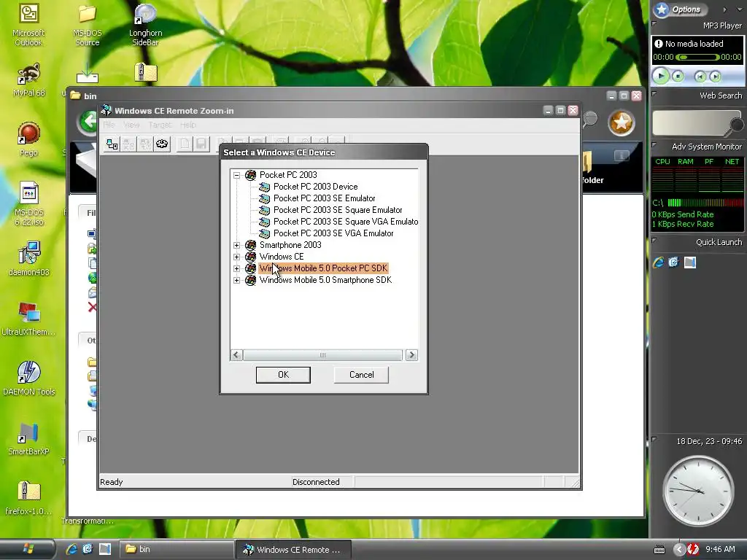Open the View menu in Remote Zoom-in
The width and height of the screenshot is (747, 560).
131,125
